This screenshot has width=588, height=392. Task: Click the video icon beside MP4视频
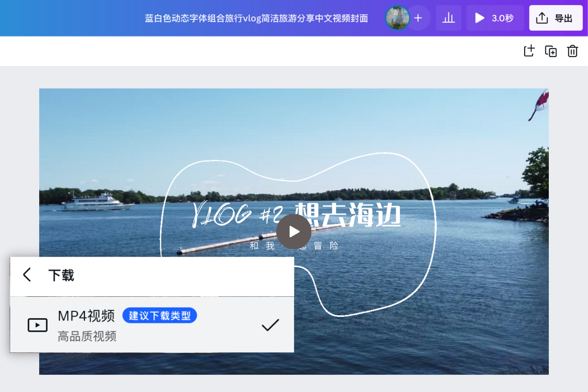pyautogui.click(x=37, y=325)
